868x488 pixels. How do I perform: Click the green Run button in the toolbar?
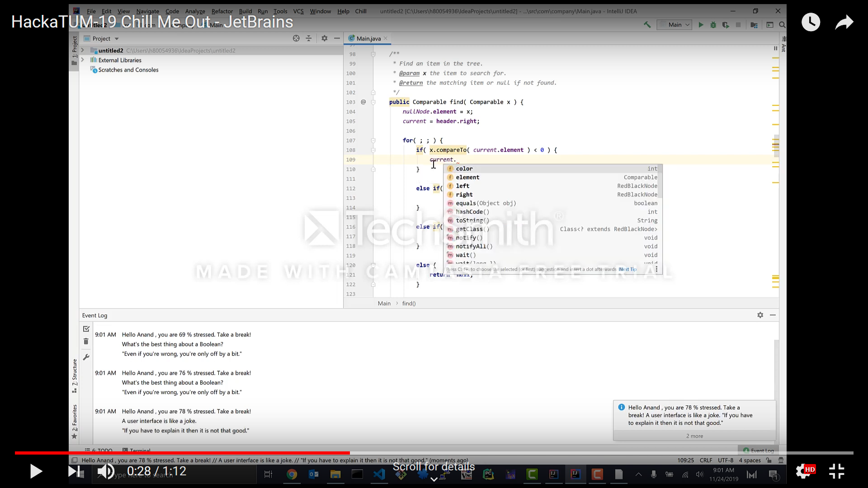(x=701, y=25)
